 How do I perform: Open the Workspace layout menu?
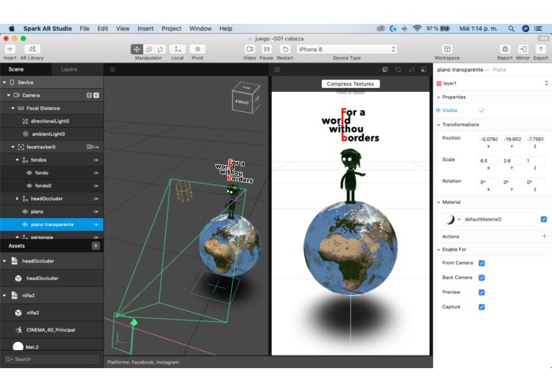[x=447, y=49]
